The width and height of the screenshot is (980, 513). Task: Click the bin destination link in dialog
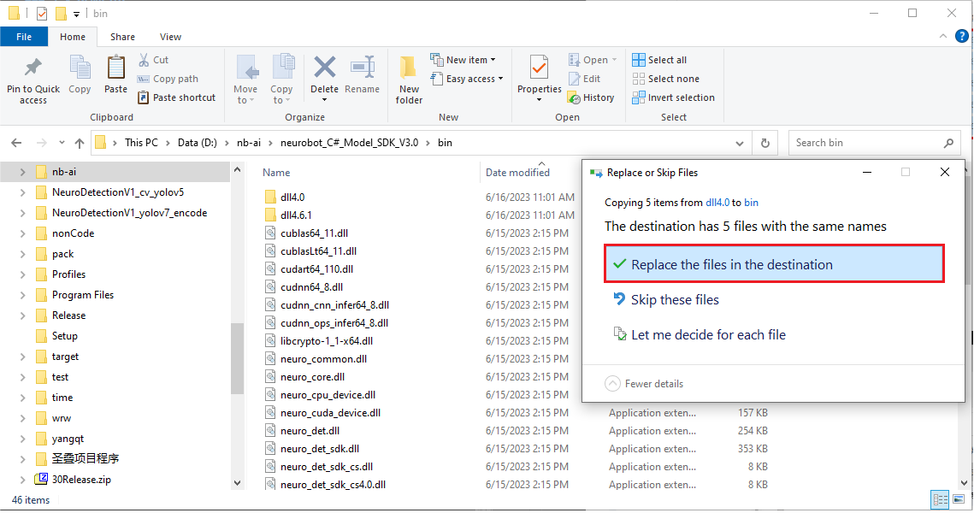point(752,203)
